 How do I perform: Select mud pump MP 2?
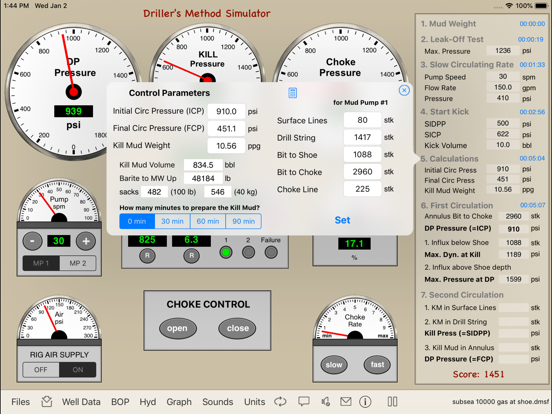(x=77, y=263)
